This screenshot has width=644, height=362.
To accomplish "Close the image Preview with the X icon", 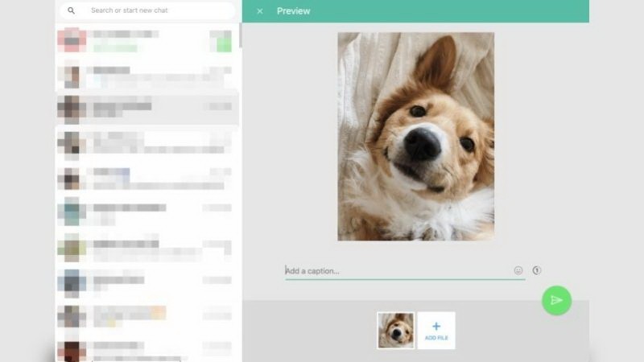I will (260, 11).
